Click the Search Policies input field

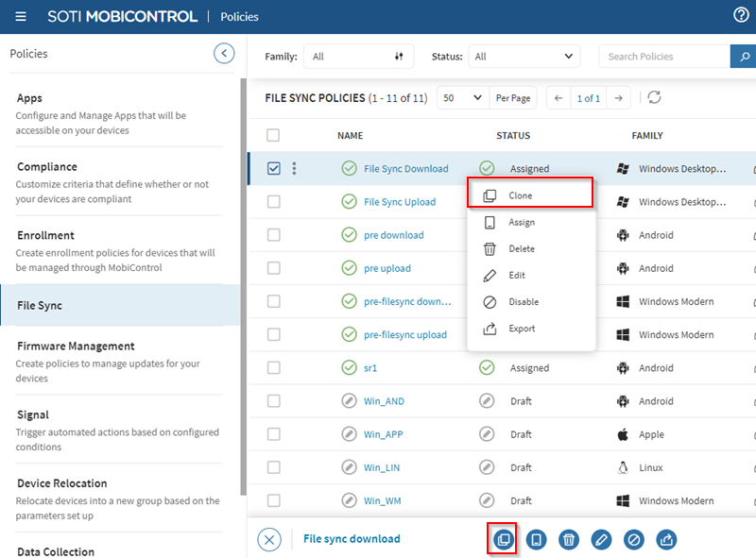[663, 57]
